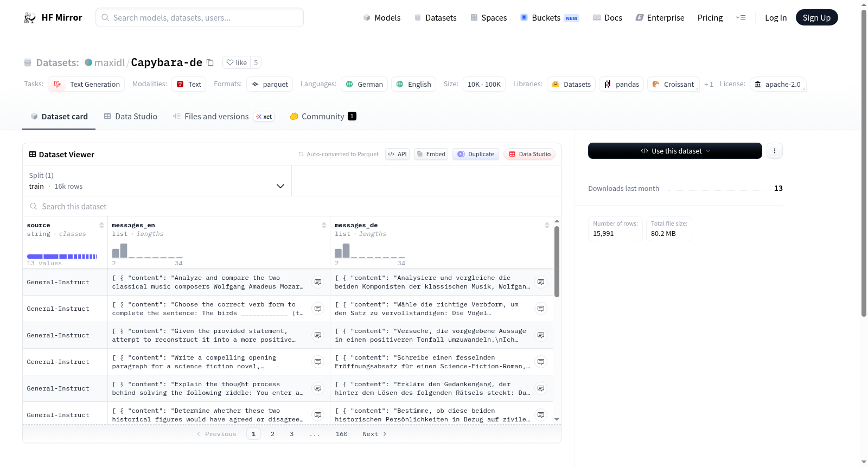The width and height of the screenshot is (868, 467).
Task: Click the Datasets library tag
Action: (571, 84)
